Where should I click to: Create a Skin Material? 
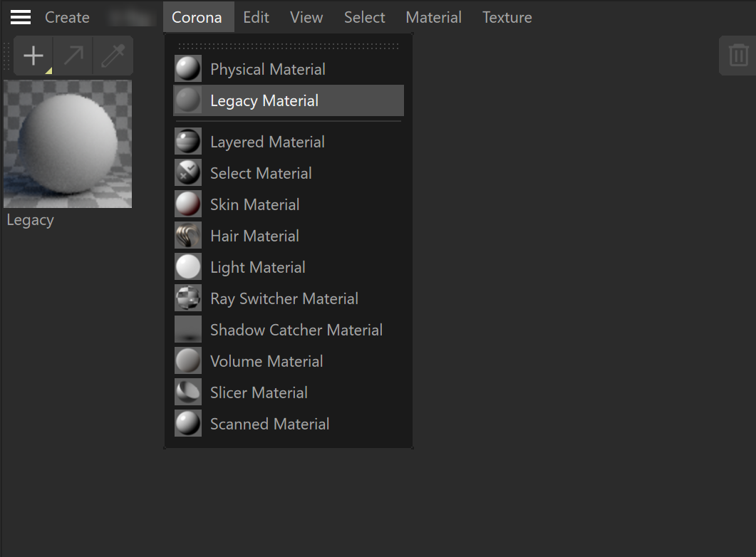click(289, 204)
